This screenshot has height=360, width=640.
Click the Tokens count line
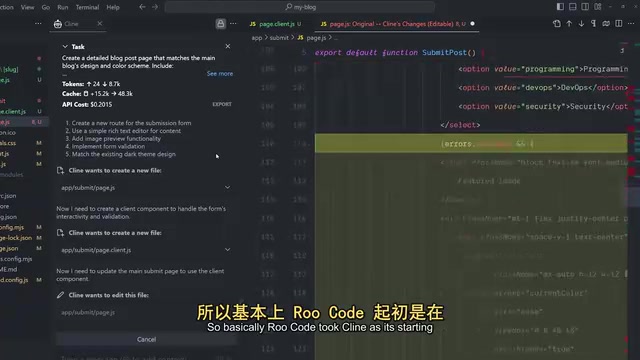91,84
